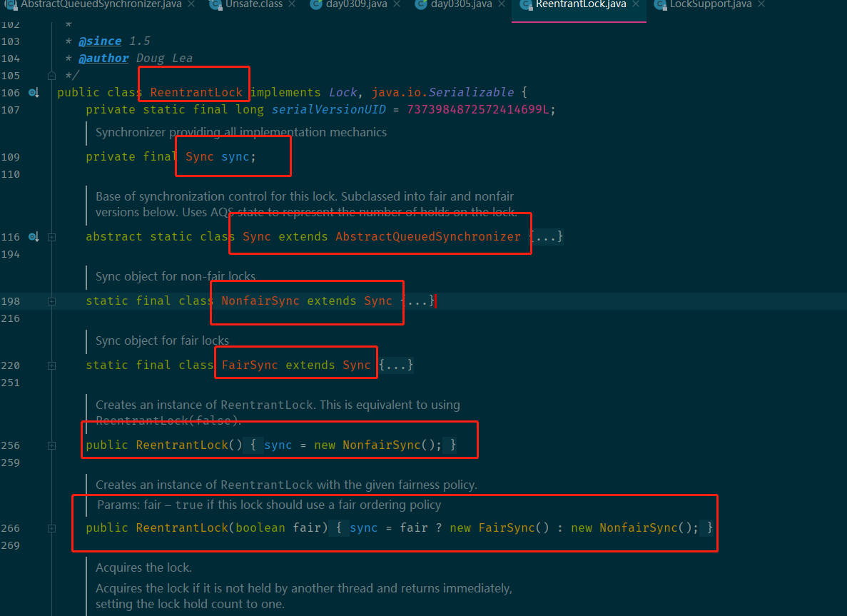Click the ReentrantLock class name on line 106
Viewport: 847px width, 616px height.
tap(197, 92)
